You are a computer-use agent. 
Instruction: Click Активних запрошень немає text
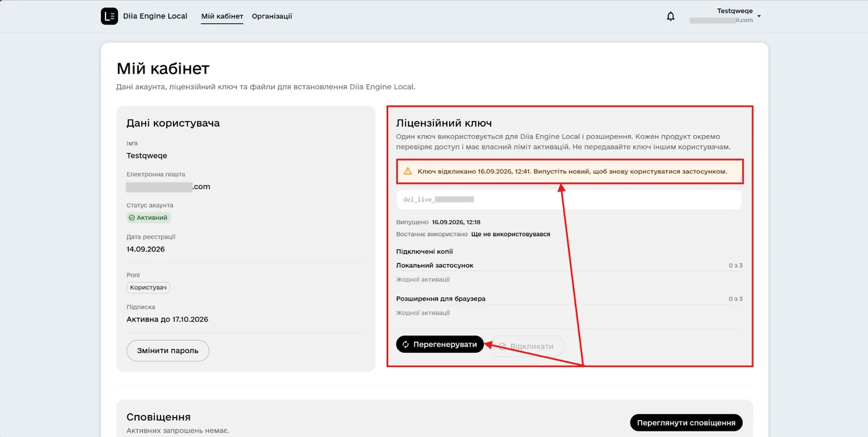[178, 431]
